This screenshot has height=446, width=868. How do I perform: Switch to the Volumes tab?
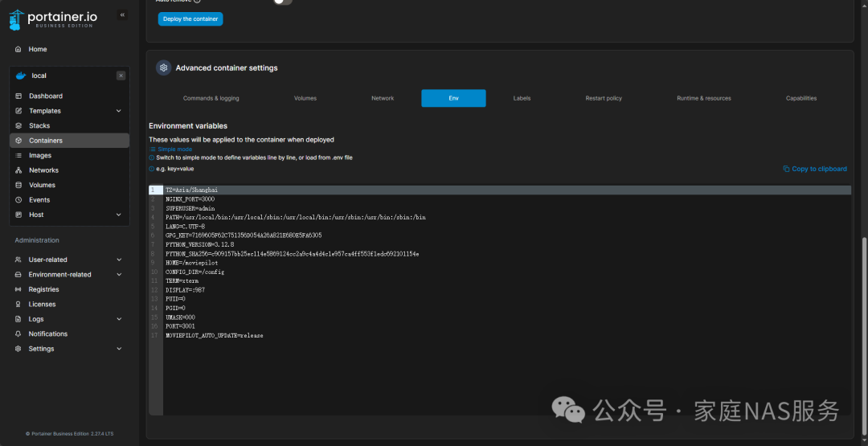pos(305,98)
